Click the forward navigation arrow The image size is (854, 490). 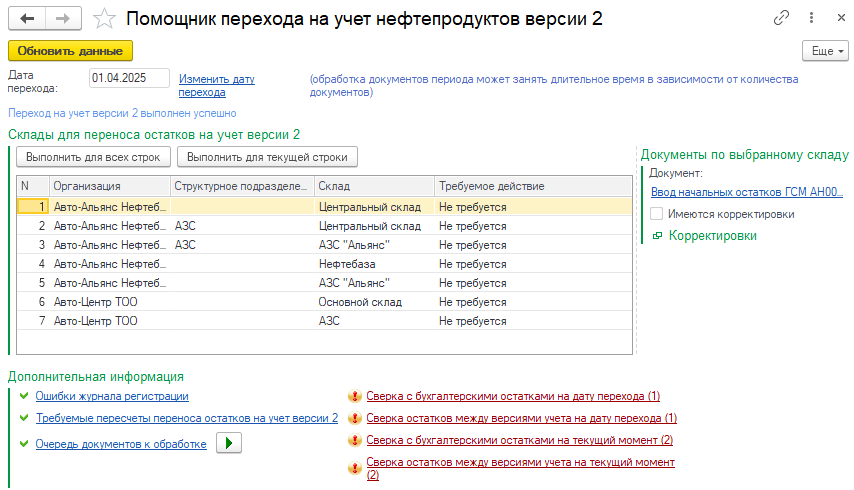[62, 19]
